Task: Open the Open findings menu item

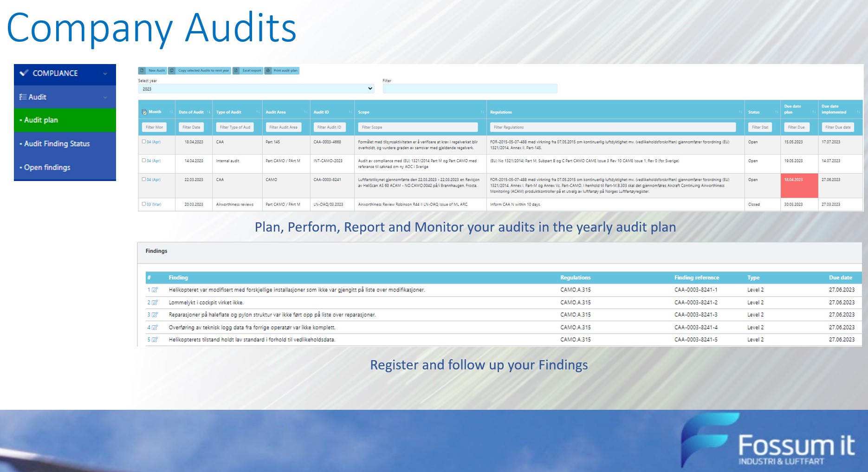Action: pyautogui.click(x=65, y=168)
